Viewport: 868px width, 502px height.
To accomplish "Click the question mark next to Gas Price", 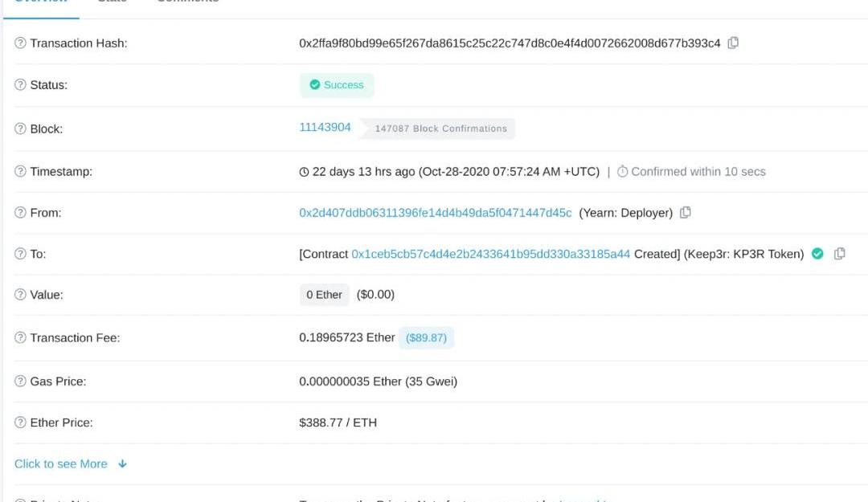I will 20,382.
